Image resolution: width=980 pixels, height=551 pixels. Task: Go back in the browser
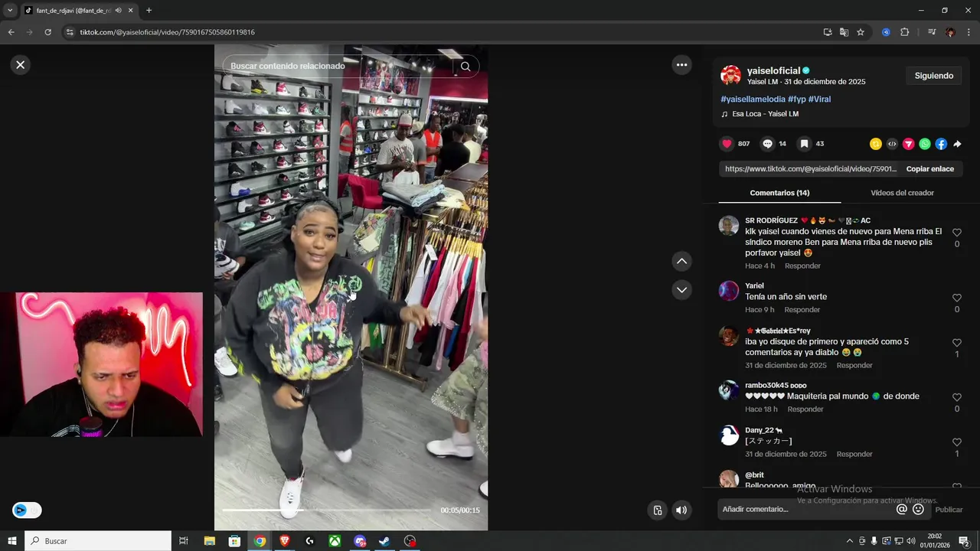11,32
